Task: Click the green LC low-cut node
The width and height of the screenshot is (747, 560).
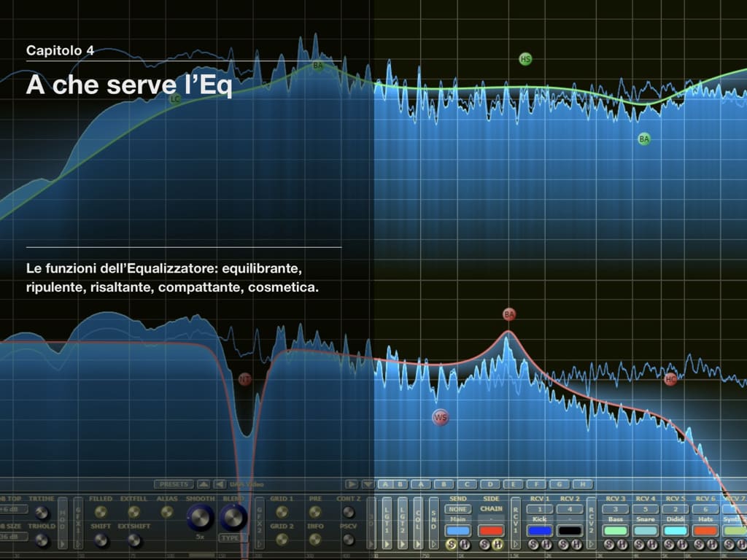Action: point(175,99)
